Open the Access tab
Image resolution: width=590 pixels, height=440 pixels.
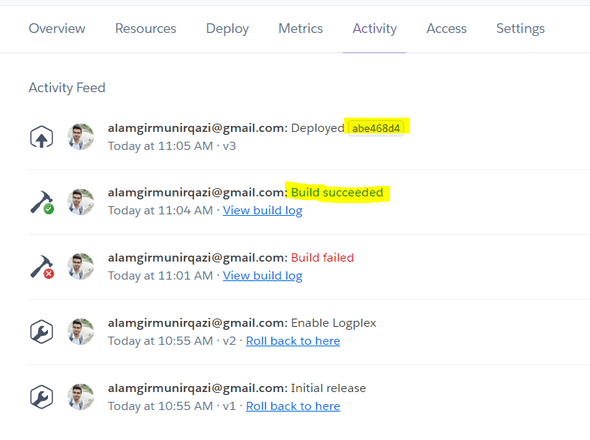pyautogui.click(x=446, y=29)
